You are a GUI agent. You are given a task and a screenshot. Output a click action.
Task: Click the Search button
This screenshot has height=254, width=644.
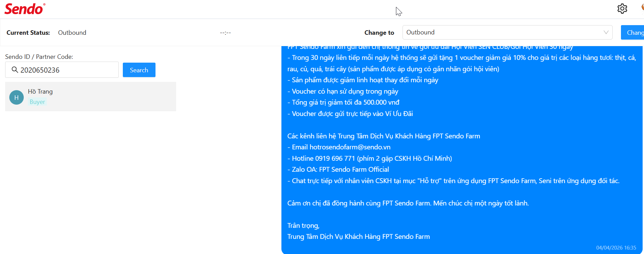tap(139, 70)
